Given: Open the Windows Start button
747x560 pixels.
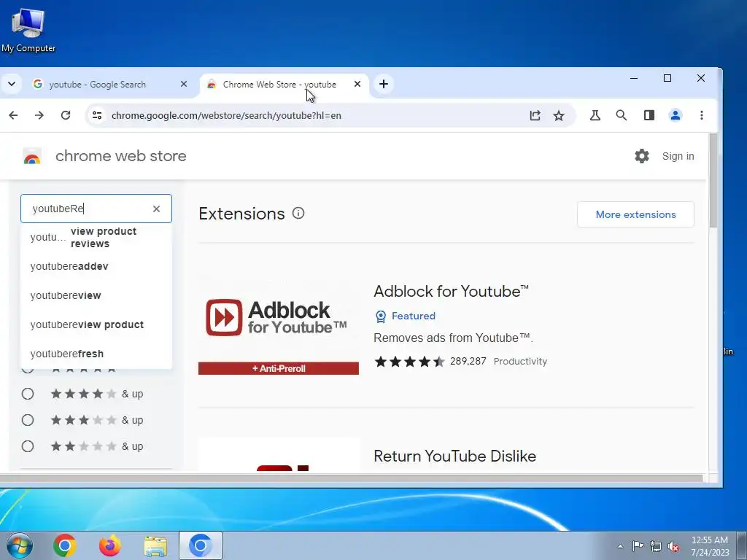Looking at the screenshot, I should coord(19,545).
